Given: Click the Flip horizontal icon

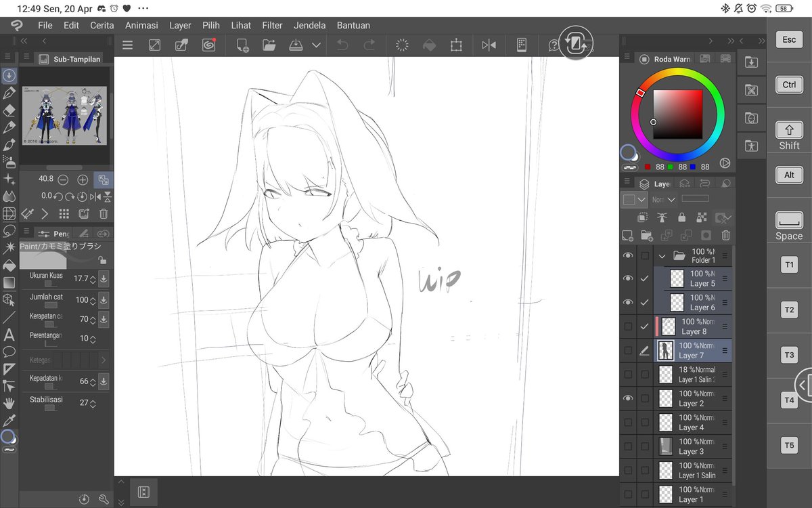Looking at the screenshot, I should tap(489, 45).
